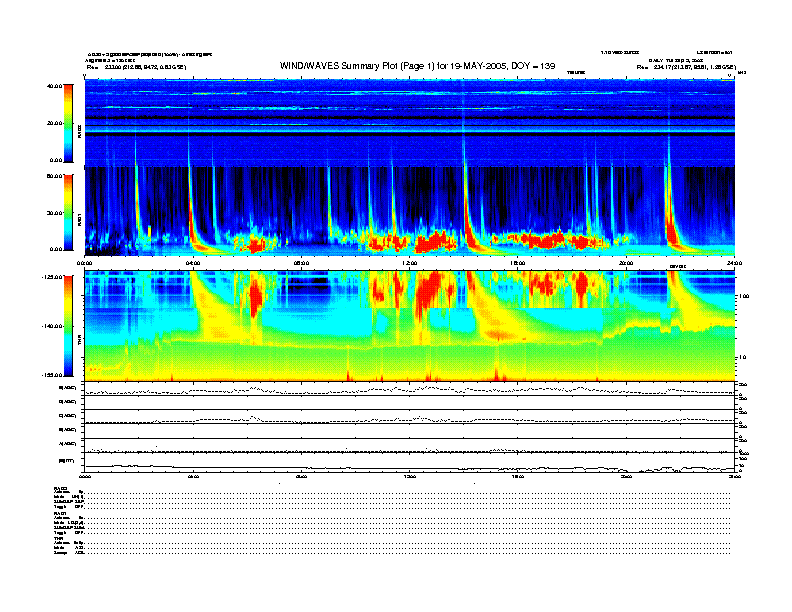This screenshot has width=792, height=612.
Task: Select the -140.00 tick on TNR scale
Action: click(52, 326)
